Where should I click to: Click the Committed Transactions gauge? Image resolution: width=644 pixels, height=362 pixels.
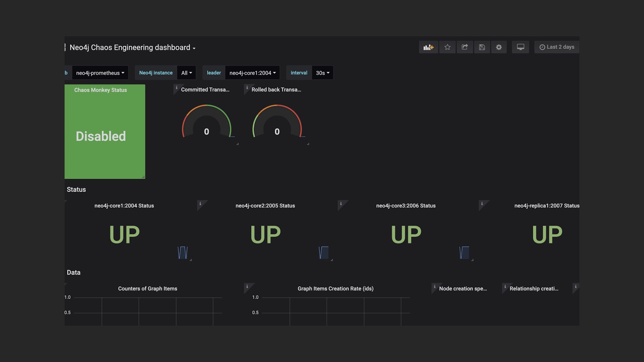click(206, 121)
